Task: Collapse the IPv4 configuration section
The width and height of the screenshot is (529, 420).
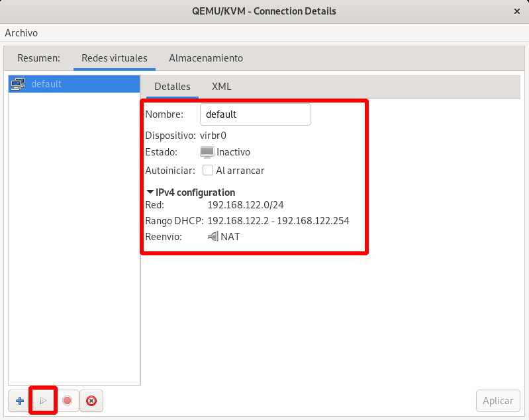Action: [150, 192]
